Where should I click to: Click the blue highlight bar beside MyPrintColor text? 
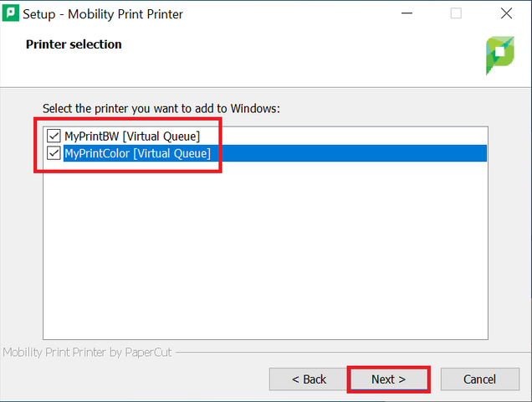point(349,153)
